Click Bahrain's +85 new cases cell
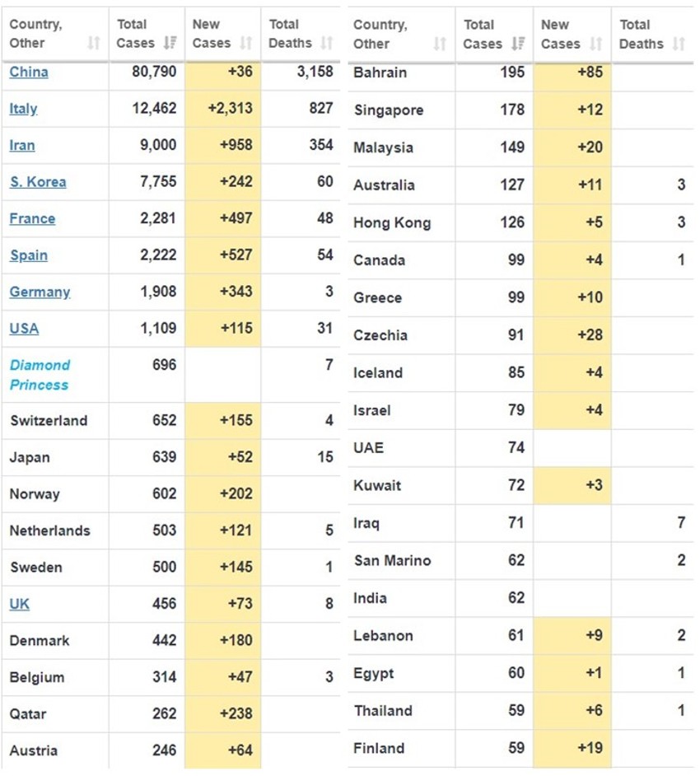The image size is (700, 776). tap(572, 72)
